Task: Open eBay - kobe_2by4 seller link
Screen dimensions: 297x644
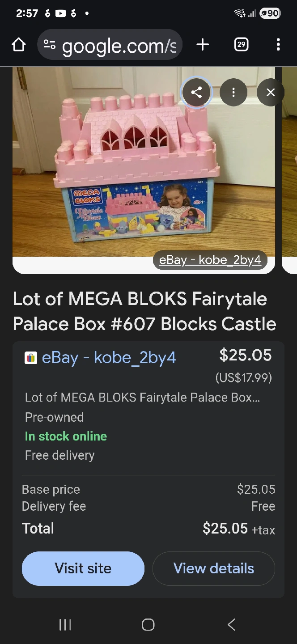Action: pyautogui.click(x=109, y=358)
